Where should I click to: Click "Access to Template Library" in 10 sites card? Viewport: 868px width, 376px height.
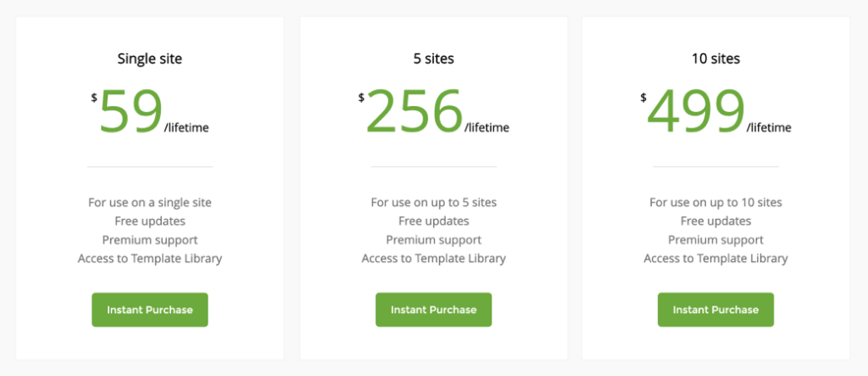715,259
